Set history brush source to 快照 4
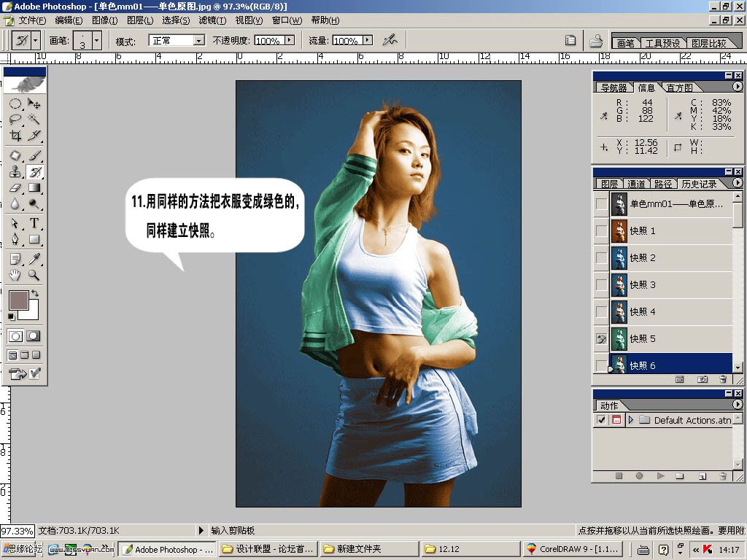This screenshot has height=560, width=747. click(x=602, y=311)
